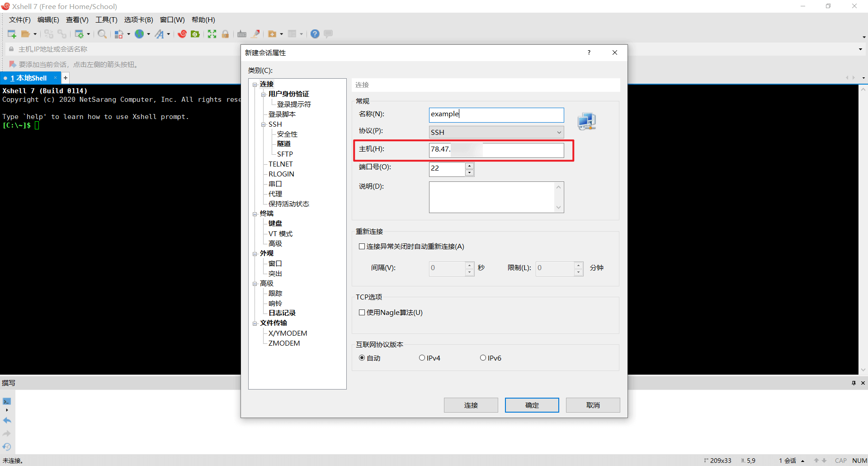The width and height of the screenshot is (868, 466).
Task: Collapse the SSH tree node
Action: pyautogui.click(x=264, y=124)
